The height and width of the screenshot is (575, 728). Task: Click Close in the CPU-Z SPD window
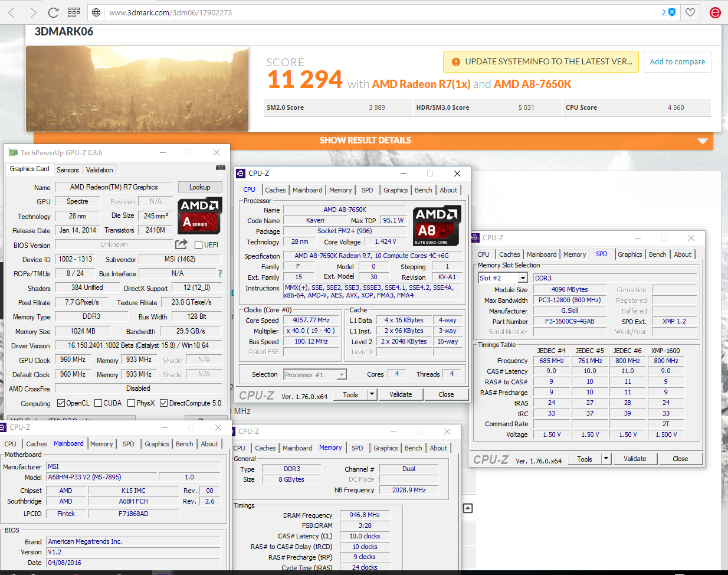point(680,459)
